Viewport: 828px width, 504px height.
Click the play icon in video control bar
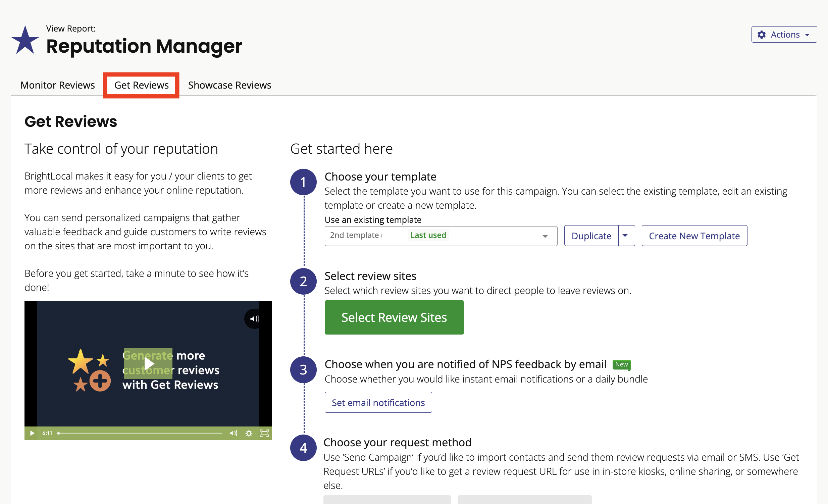[x=32, y=433]
